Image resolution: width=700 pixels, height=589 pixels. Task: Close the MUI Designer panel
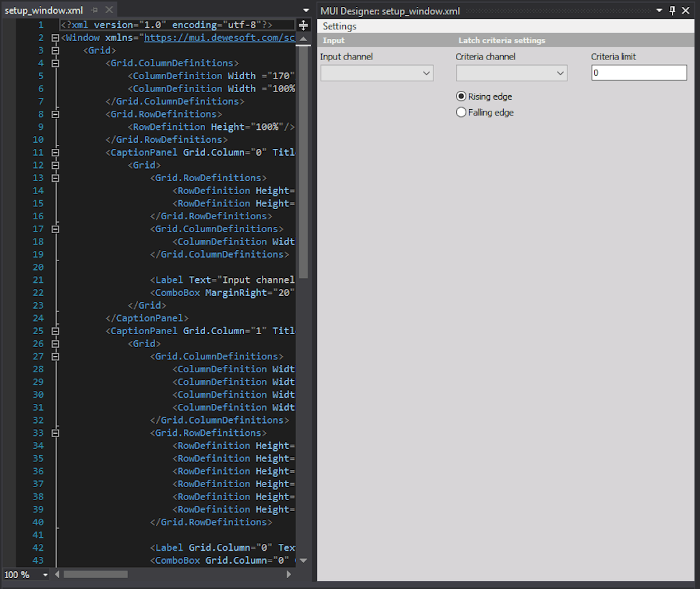click(x=686, y=11)
